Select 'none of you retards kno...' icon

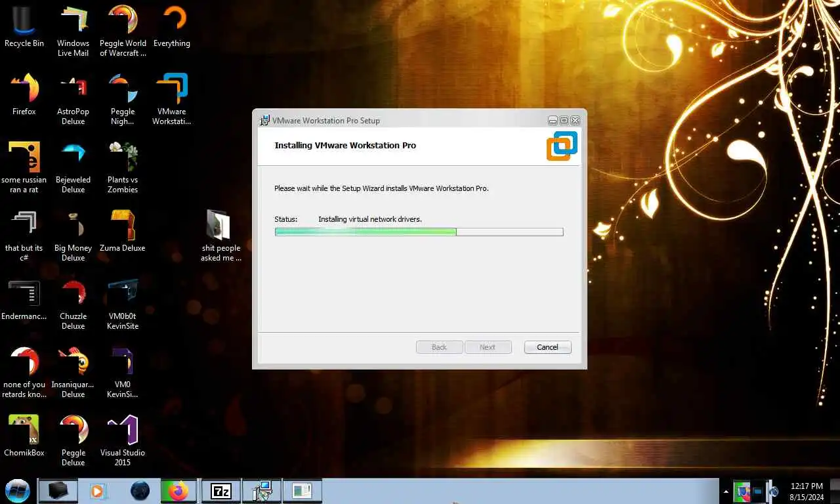(x=24, y=372)
